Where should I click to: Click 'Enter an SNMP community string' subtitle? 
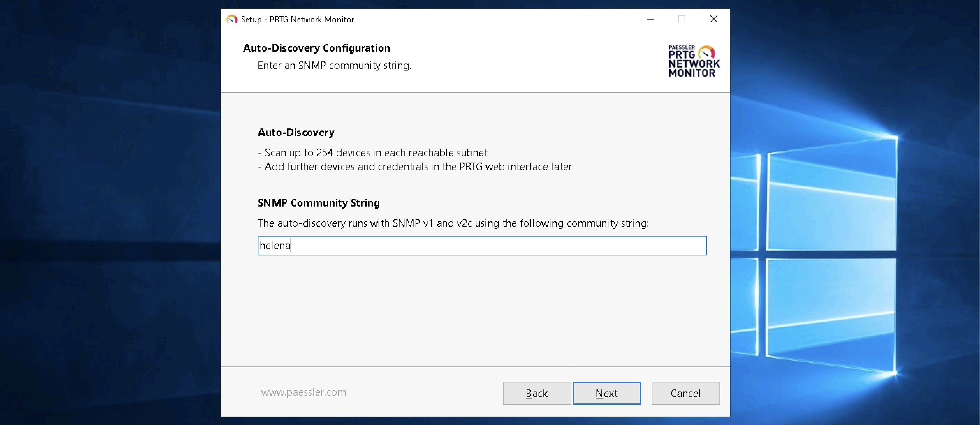pyautogui.click(x=334, y=66)
